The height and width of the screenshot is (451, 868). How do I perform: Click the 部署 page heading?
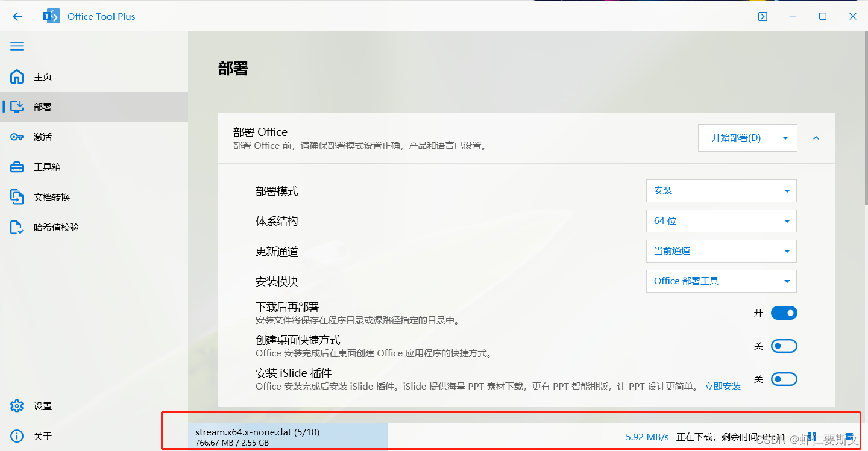(x=233, y=69)
